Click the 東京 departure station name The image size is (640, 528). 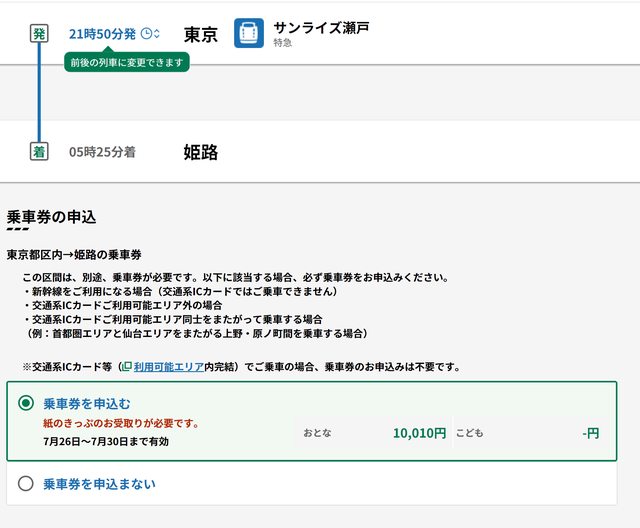[201, 33]
